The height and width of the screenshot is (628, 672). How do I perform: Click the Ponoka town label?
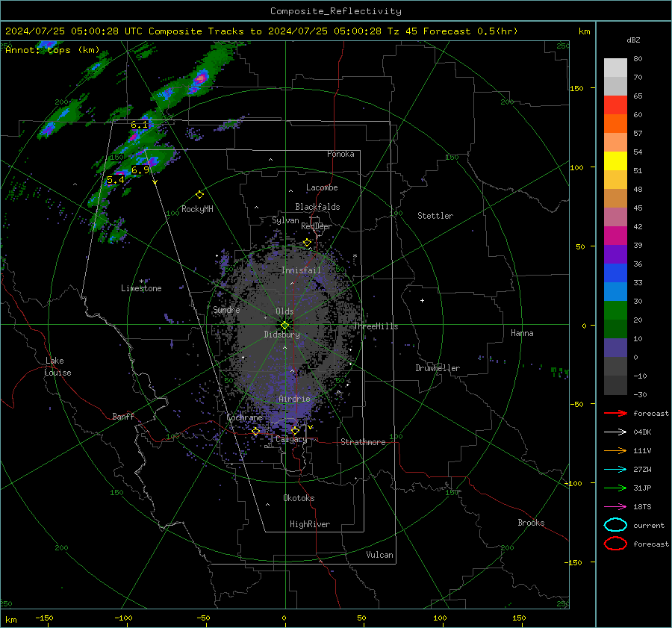[340, 154]
